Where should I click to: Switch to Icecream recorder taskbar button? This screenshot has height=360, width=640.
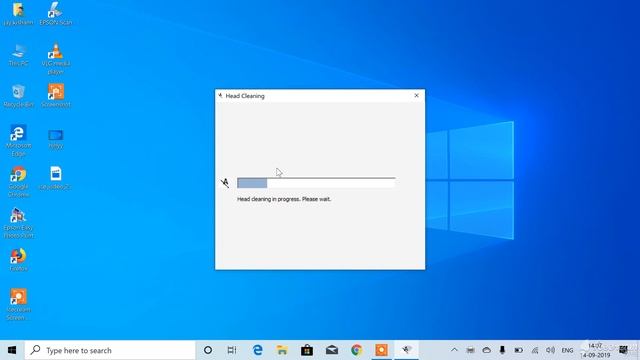382,350
